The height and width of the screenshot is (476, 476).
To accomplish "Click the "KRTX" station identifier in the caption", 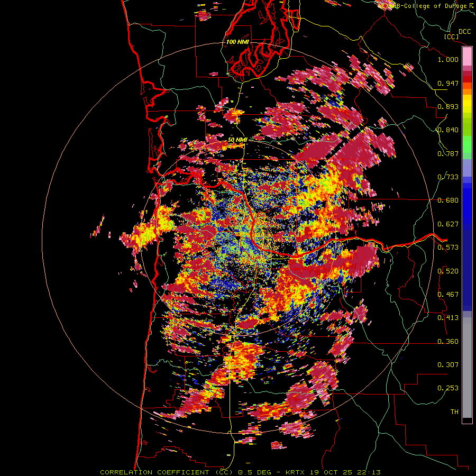I will click(295, 472).
